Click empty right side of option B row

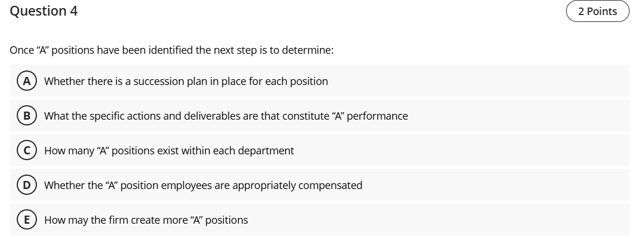click(x=519, y=116)
